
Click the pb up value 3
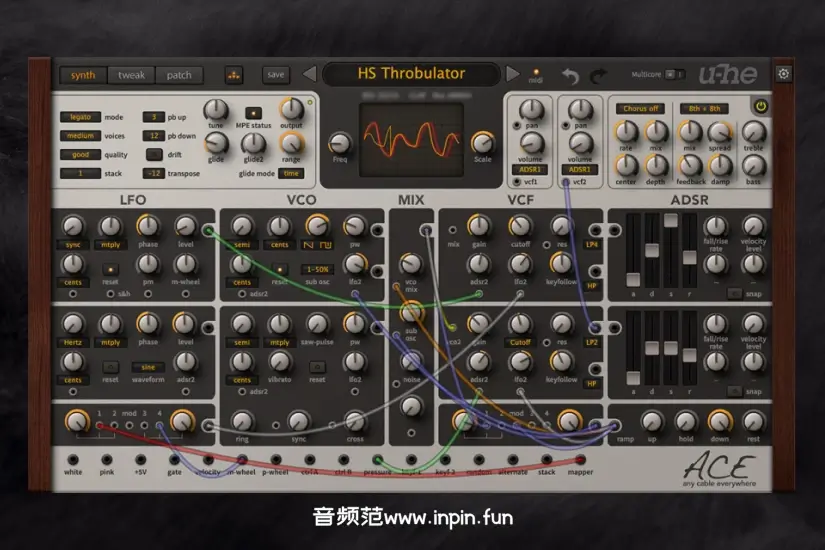[x=154, y=117]
